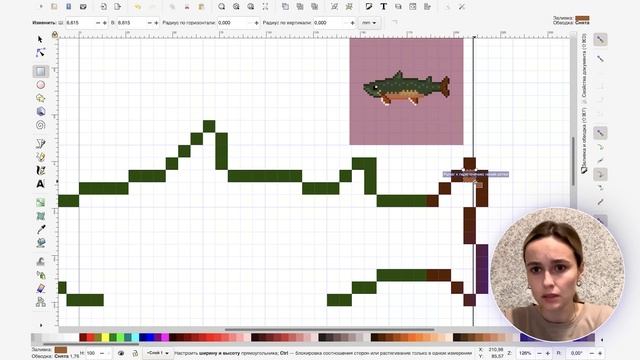Click the Group objects icon
640x360 pixels.
(334, 7)
